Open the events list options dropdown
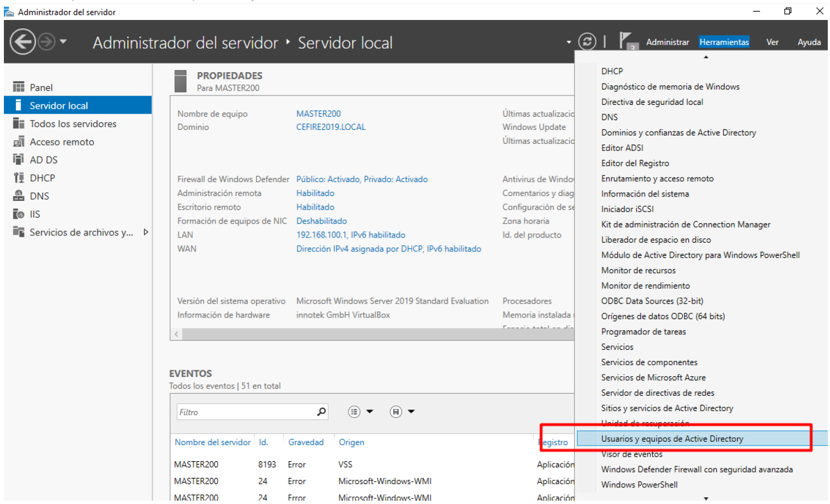 (361, 412)
